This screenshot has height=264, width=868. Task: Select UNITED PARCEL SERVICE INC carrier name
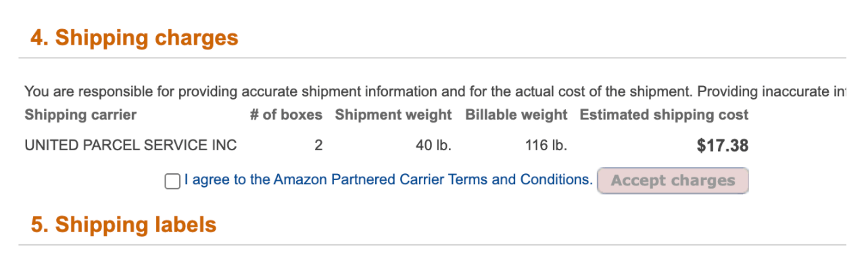pos(130,145)
